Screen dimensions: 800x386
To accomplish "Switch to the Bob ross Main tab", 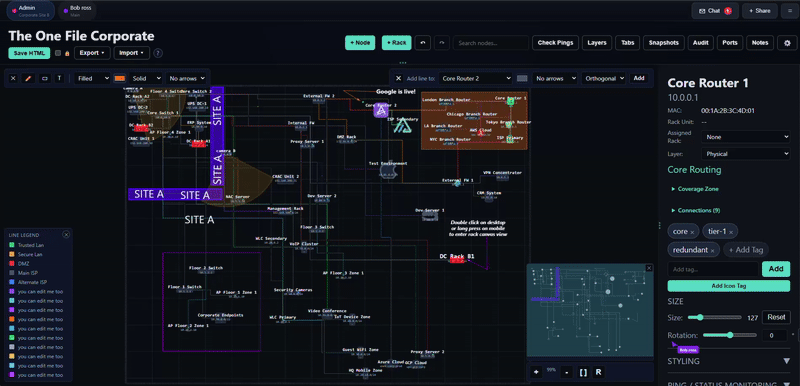I will coord(77,11).
